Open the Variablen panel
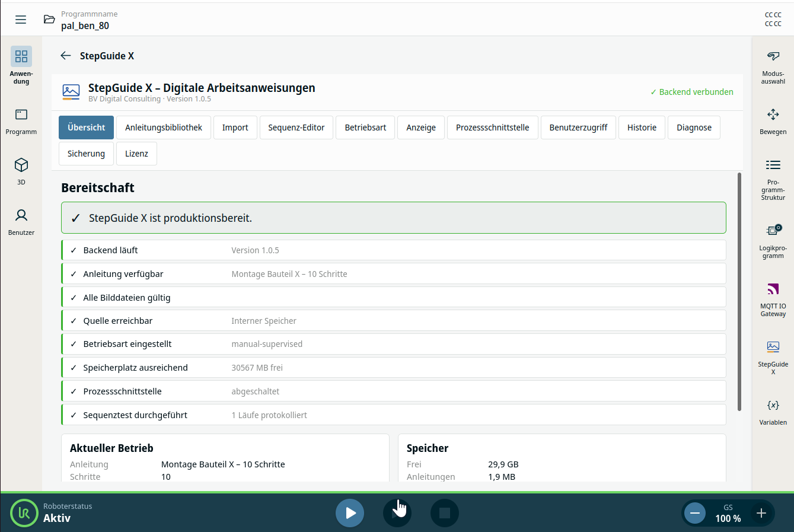The height and width of the screenshot is (532, 794). click(773, 413)
